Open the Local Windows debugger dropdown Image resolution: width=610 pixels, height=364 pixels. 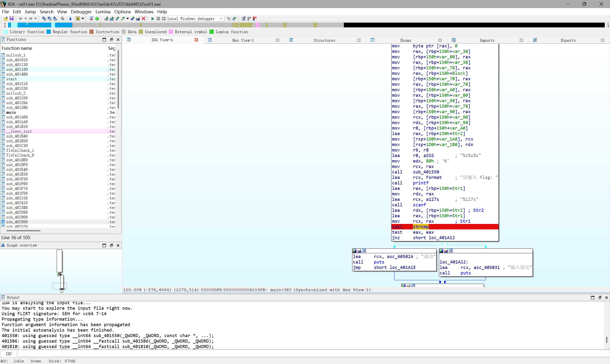click(x=221, y=19)
